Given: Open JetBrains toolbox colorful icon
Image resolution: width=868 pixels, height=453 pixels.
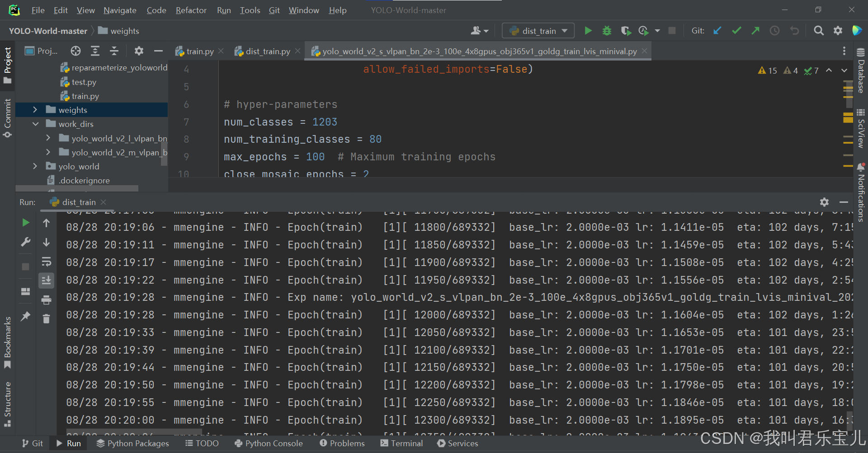Looking at the screenshot, I should click(857, 31).
